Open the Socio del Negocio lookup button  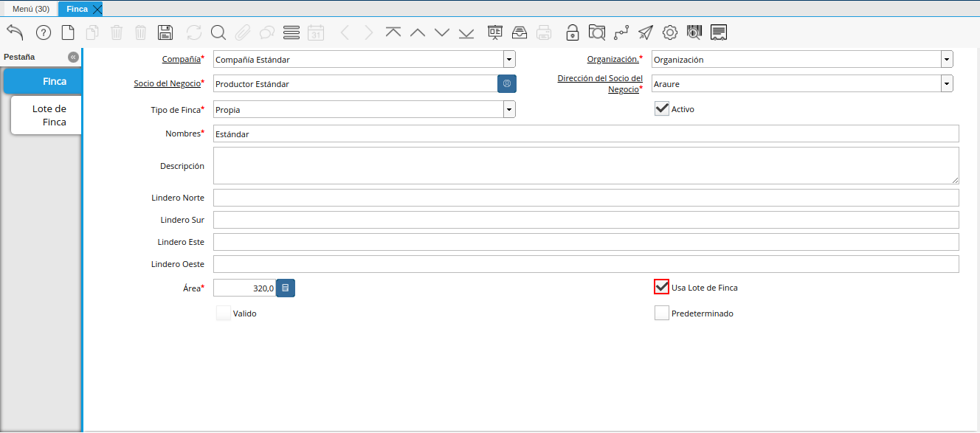click(x=507, y=83)
